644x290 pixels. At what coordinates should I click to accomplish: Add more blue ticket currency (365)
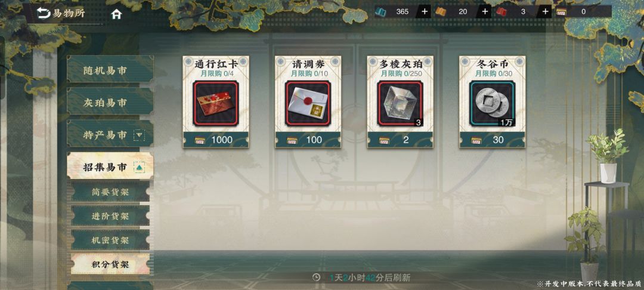click(x=425, y=11)
